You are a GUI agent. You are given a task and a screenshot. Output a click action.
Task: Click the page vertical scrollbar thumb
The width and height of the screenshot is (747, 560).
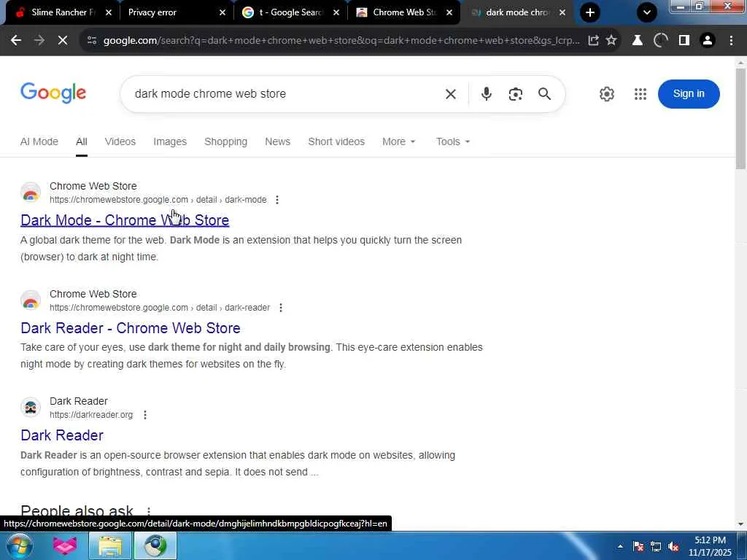[x=740, y=118]
